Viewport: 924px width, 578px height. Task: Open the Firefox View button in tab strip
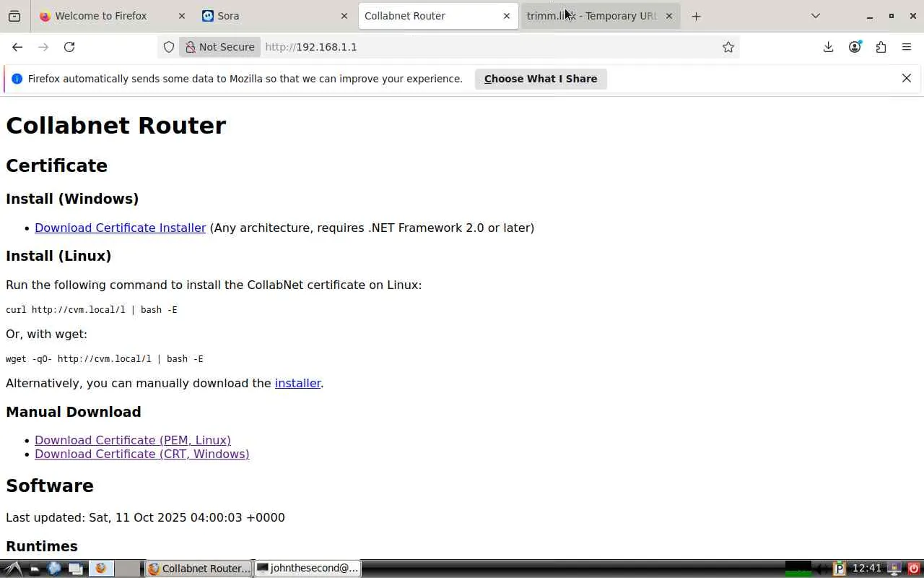tap(14, 16)
